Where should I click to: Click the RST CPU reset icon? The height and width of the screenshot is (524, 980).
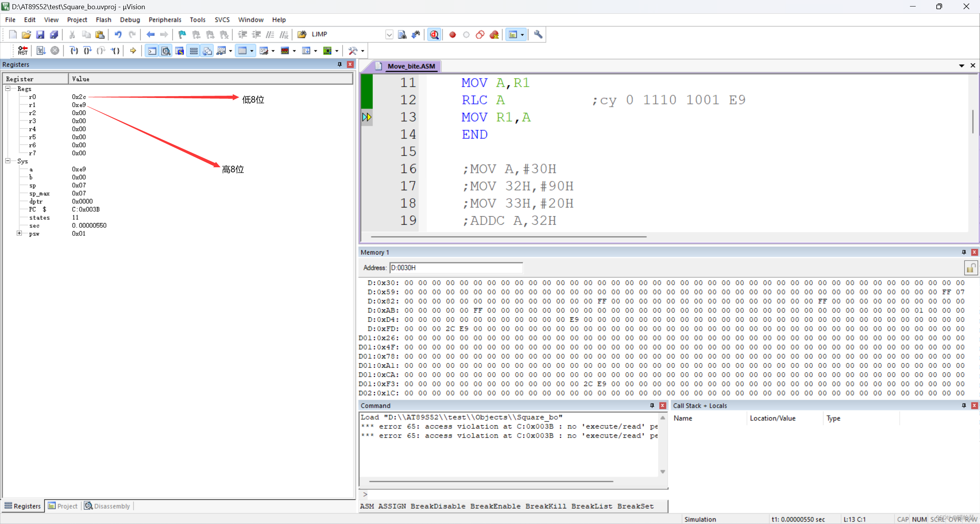[23, 51]
